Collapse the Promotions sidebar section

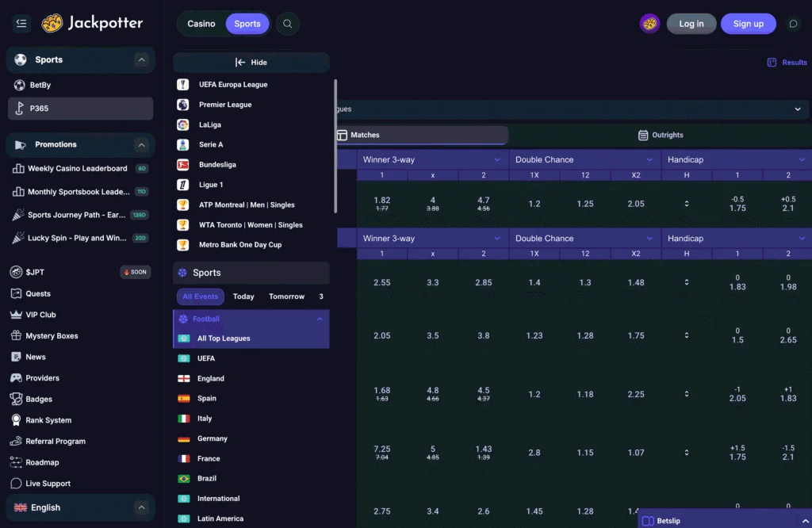141,145
